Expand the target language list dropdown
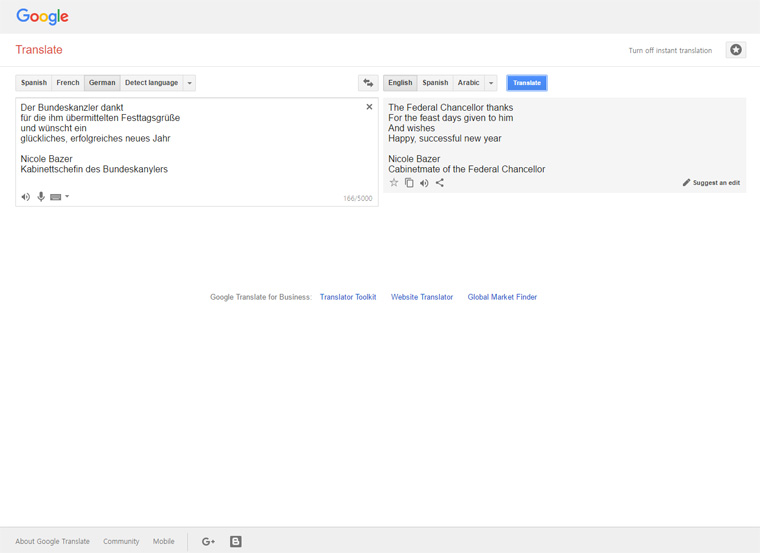Image resolution: width=760 pixels, height=553 pixels. (x=491, y=83)
